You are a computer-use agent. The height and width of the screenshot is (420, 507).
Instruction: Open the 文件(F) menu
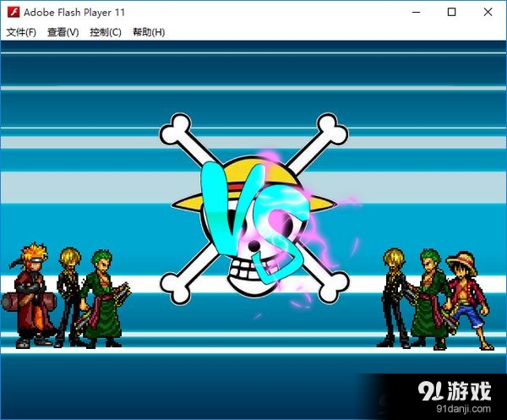[21, 32]
